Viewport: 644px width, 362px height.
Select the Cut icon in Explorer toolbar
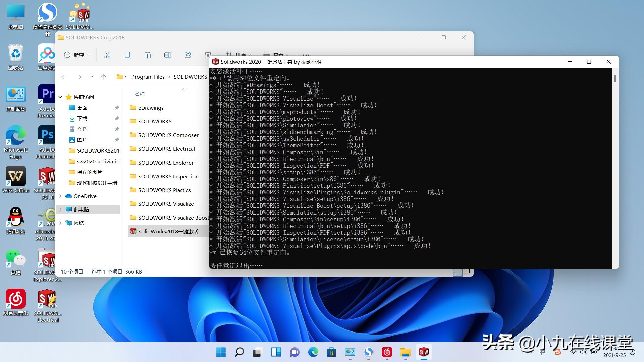point(107,55)
